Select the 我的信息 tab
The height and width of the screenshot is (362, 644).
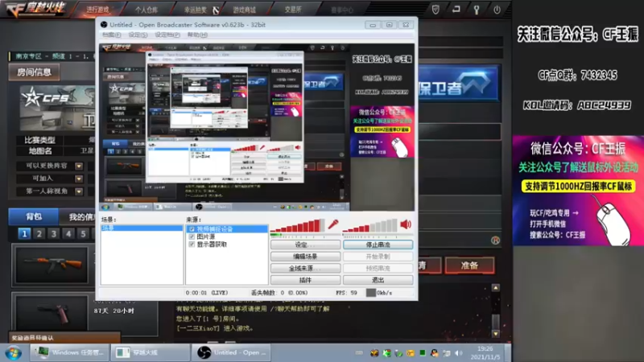(78, 216)
